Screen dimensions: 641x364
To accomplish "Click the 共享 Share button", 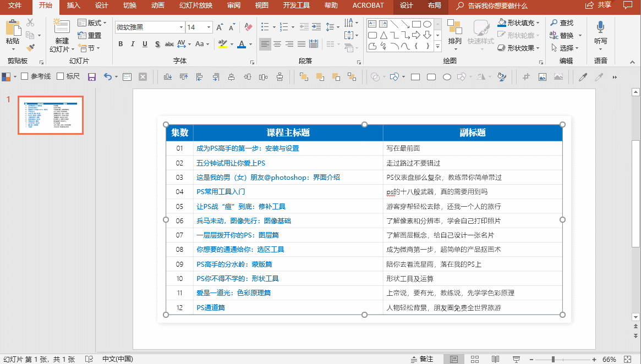I will [599, 5].
